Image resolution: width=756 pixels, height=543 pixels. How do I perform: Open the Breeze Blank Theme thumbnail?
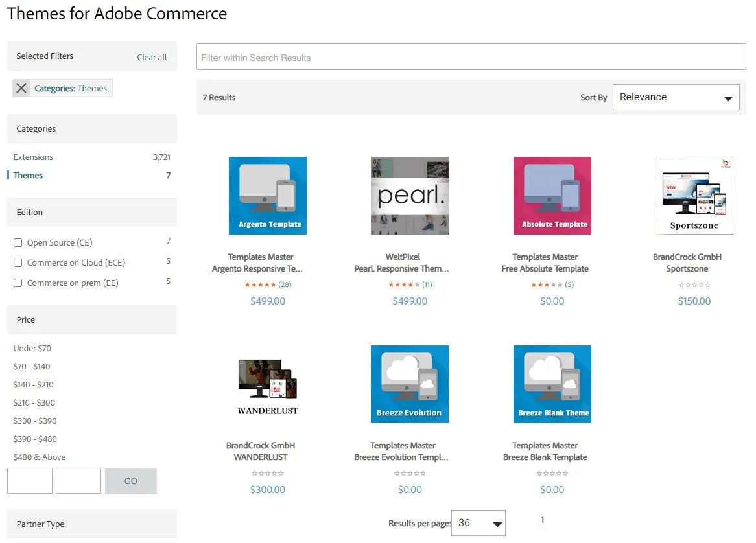coord(552,384)
